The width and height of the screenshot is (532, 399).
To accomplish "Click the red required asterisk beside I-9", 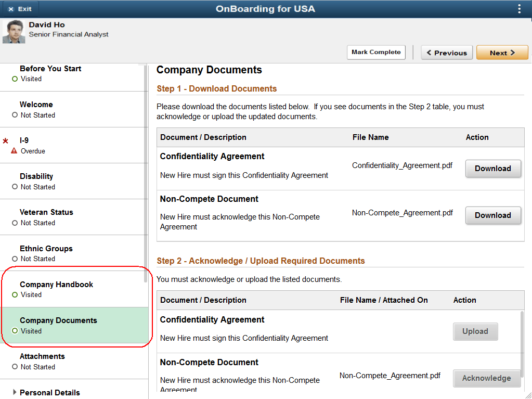I will click(5, 140).
